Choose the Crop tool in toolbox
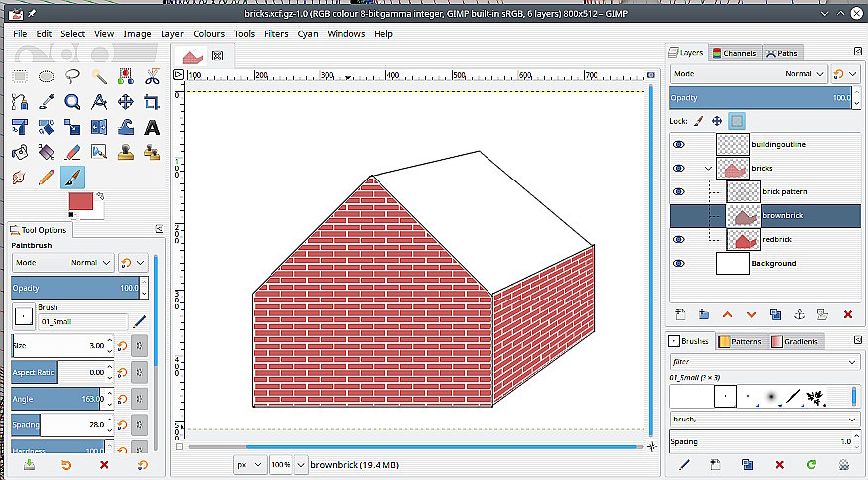This screenshot has height=480, width=868. click(x=152, y=102)
